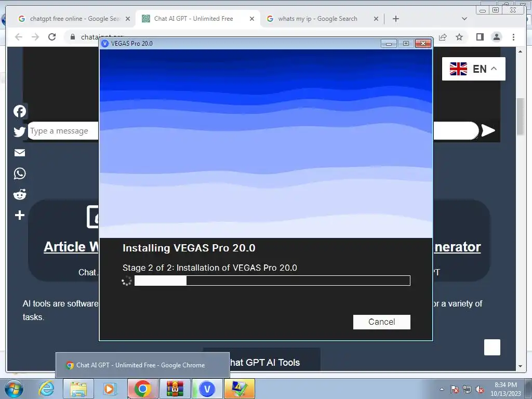This screenshot has width=532, height=399.
Task: Click the scrollbar down arrow
Action: pyautogui.click(x=520, y=366)
